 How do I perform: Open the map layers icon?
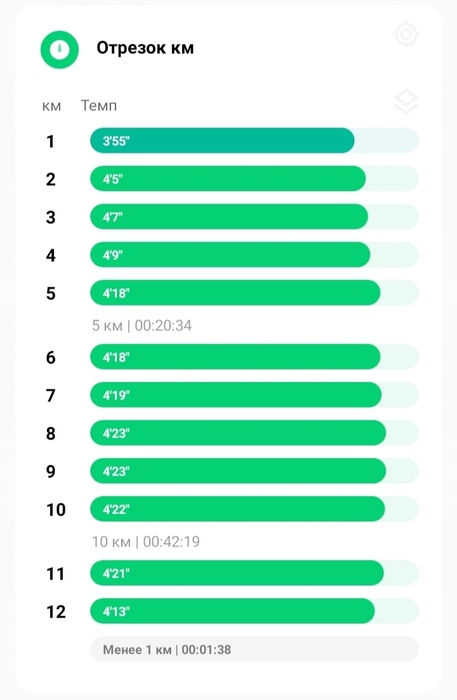406,102
